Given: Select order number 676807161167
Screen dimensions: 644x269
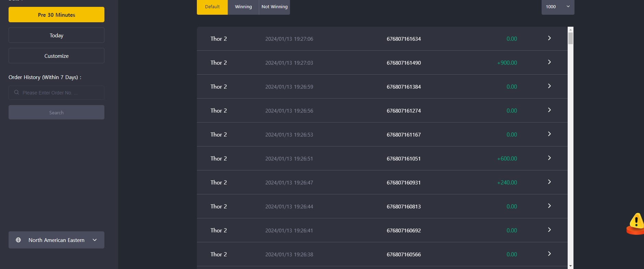Looking at the screenshot, I should pos(404,135).
